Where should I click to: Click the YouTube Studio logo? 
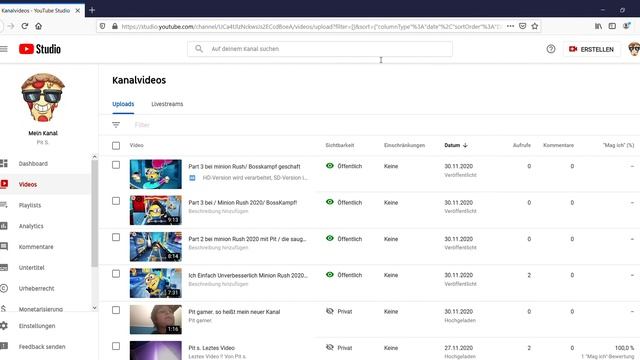pos(40,49)
